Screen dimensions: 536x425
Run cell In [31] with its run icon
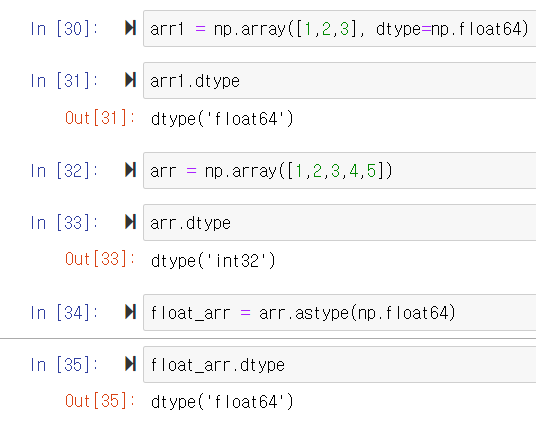point(131,80)
